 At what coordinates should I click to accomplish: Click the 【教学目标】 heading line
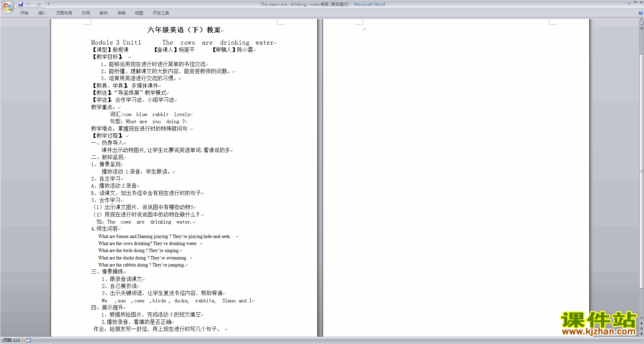[x=107, y=57]
